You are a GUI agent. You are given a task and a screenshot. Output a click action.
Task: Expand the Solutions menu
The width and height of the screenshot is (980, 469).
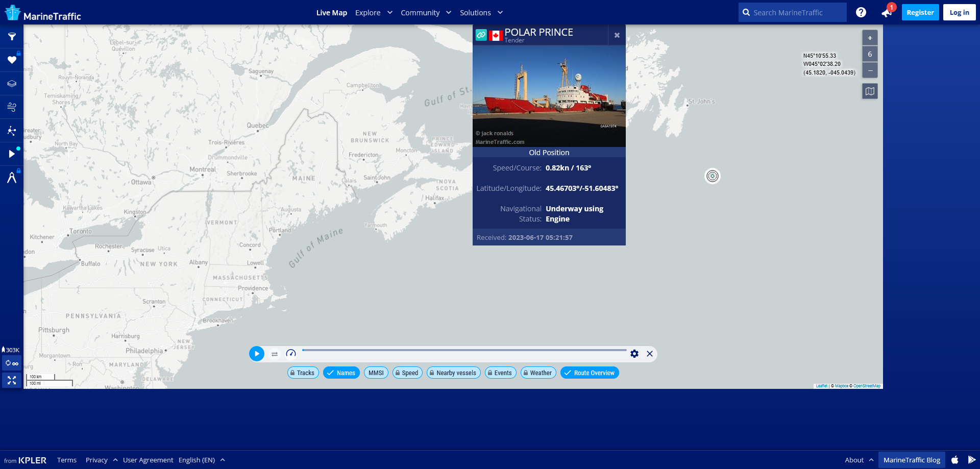pyautogui.click(x=481, y=13)
